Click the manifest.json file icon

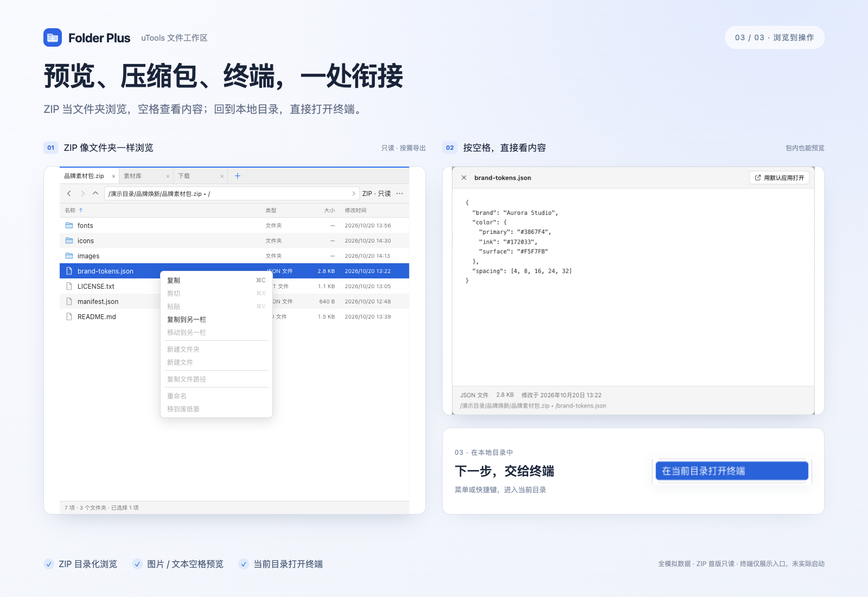coord(69,301)
